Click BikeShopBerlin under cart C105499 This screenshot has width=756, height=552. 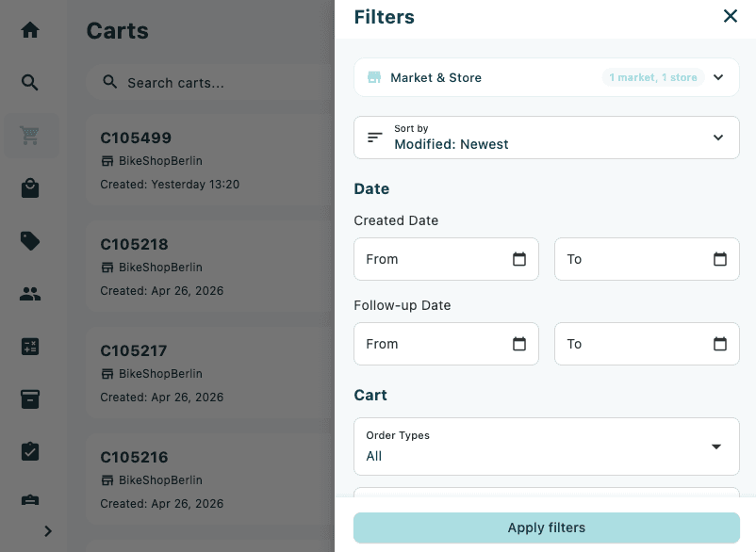[160, 161]
